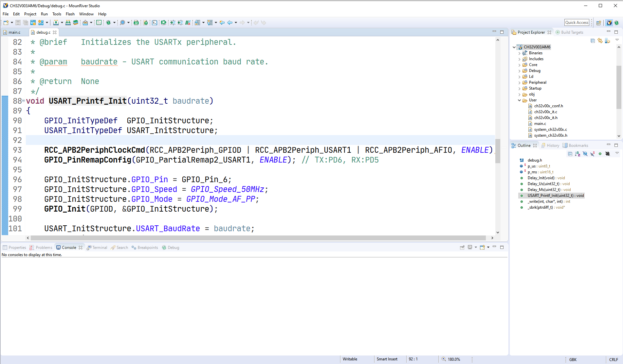
Task: Toggle Hide Non-Public Members green dot icon
Action: (x=600, y=154)
